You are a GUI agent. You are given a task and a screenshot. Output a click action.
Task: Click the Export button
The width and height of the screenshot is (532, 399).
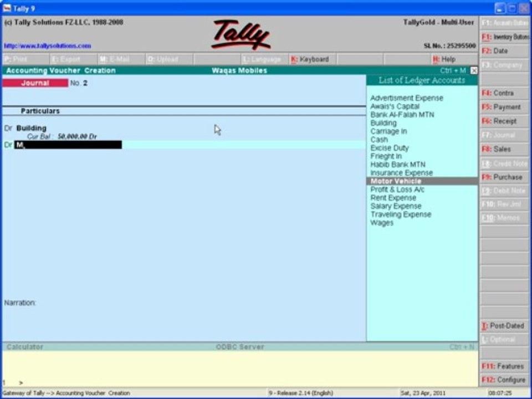pyautogui.click(x=73, y=59)
